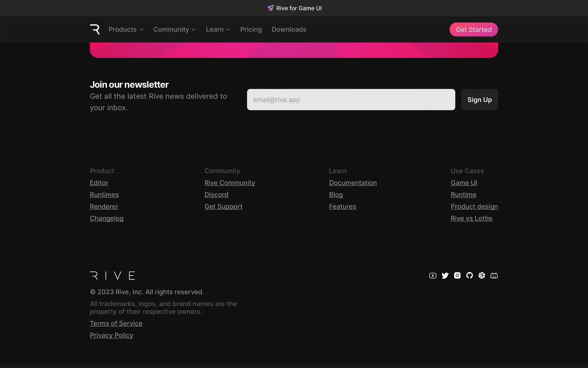This screenshot has height=368, width=588.
Task: Expand the Products dropdown menu
Action: tap(126, 29)
